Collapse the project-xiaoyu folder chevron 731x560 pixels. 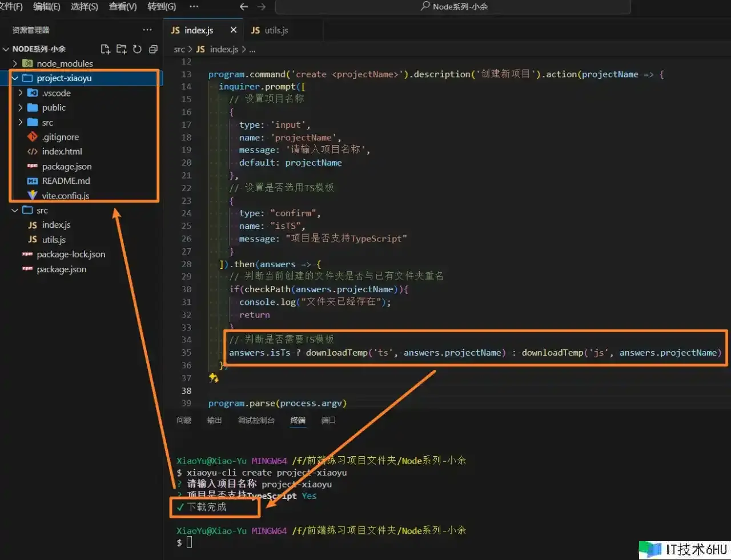click(x=15, y=78)
